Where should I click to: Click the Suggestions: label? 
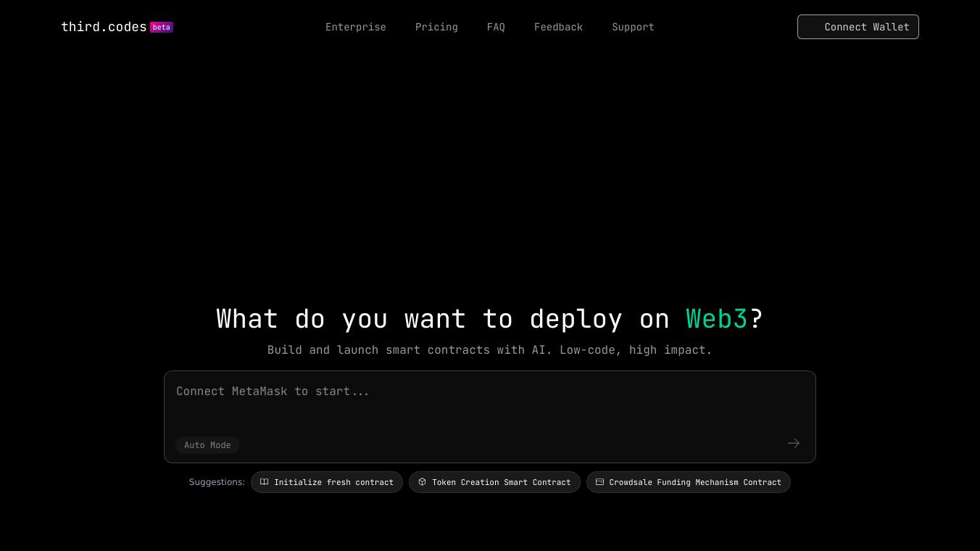217,482
